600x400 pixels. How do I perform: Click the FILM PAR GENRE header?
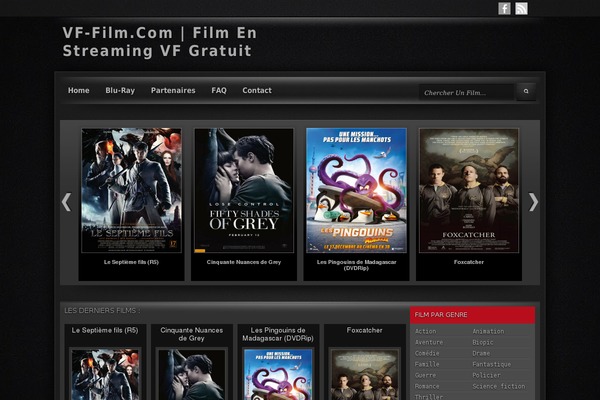click(x=473, y=315)
